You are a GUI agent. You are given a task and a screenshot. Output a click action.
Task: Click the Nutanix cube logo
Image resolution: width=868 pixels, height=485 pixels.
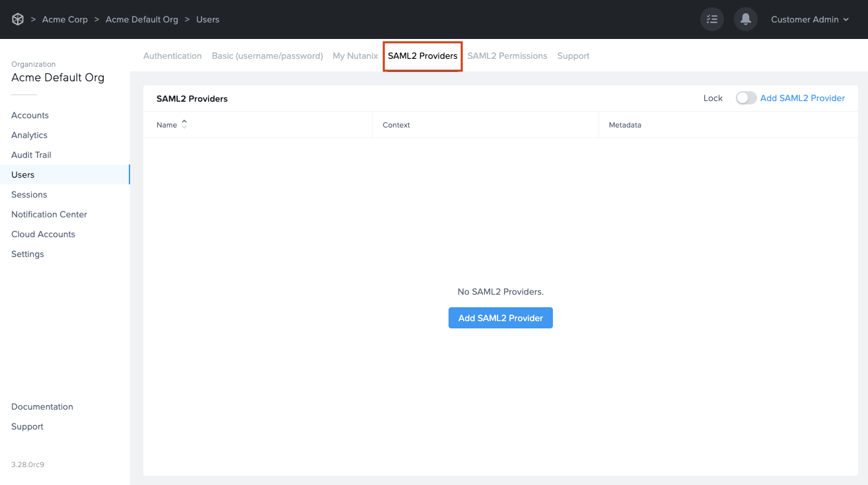pyautogui.click(x=17, y=19)
